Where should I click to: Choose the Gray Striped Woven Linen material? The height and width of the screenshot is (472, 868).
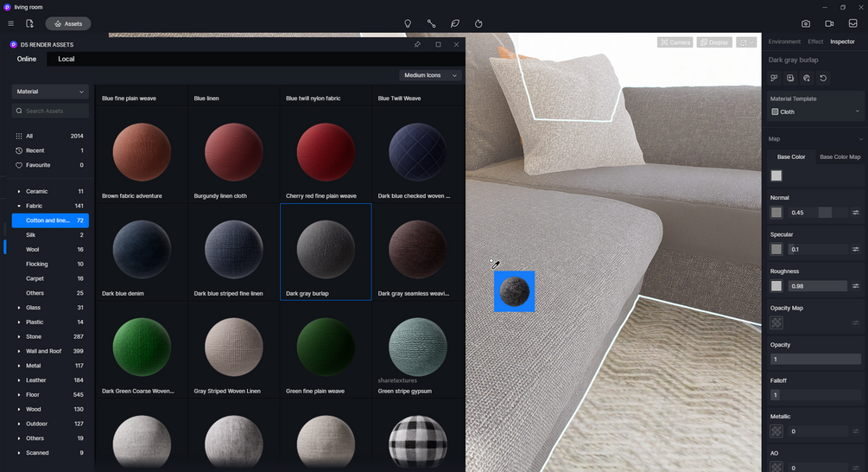(233, 349)
